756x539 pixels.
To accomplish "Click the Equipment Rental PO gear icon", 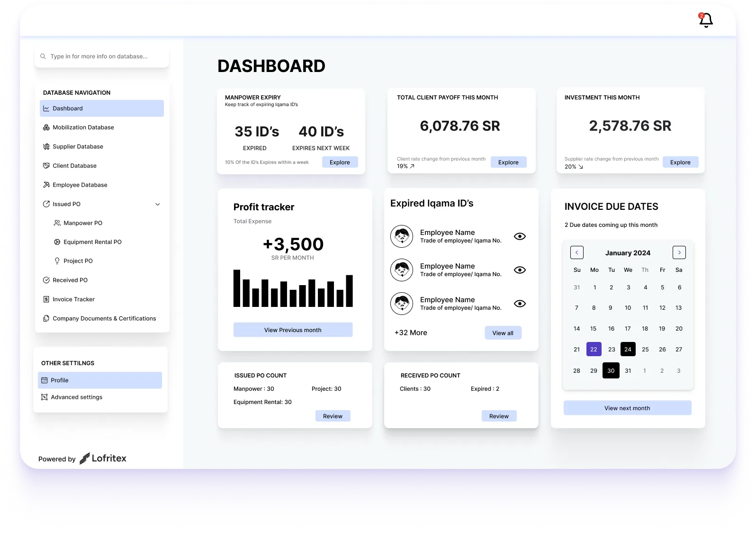I will [57, 242].
